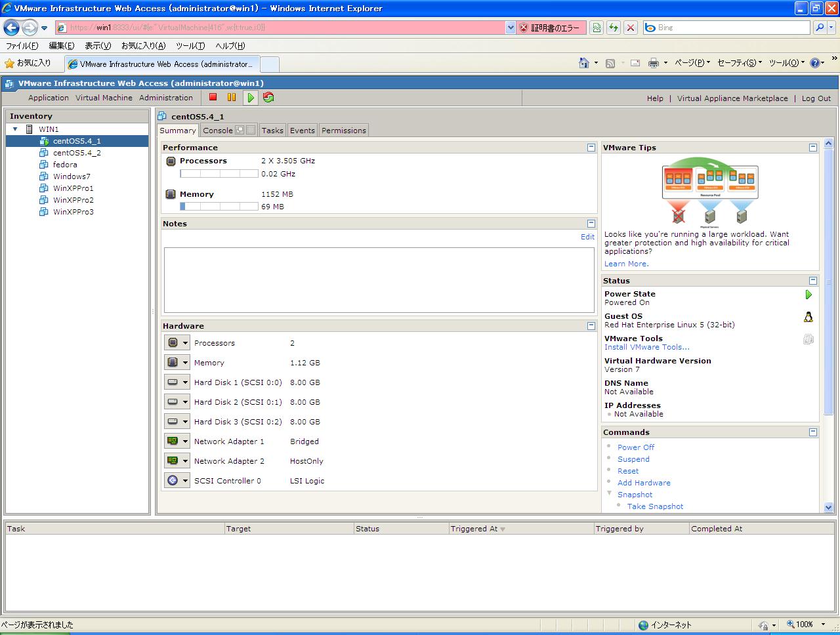Collapse the Snapshot commands group triangle
This screenshot has height=635, width=840.
pyautogui.click(x=609, y=493)
